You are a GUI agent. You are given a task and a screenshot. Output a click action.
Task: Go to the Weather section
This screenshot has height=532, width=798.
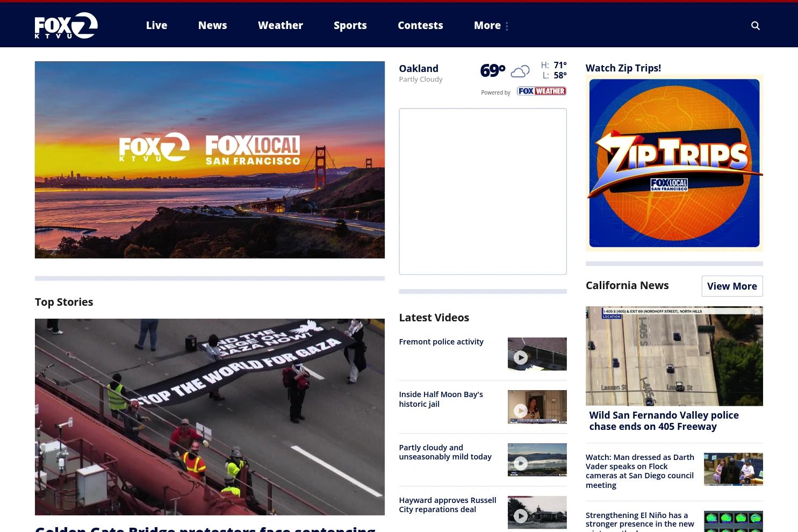281,25
